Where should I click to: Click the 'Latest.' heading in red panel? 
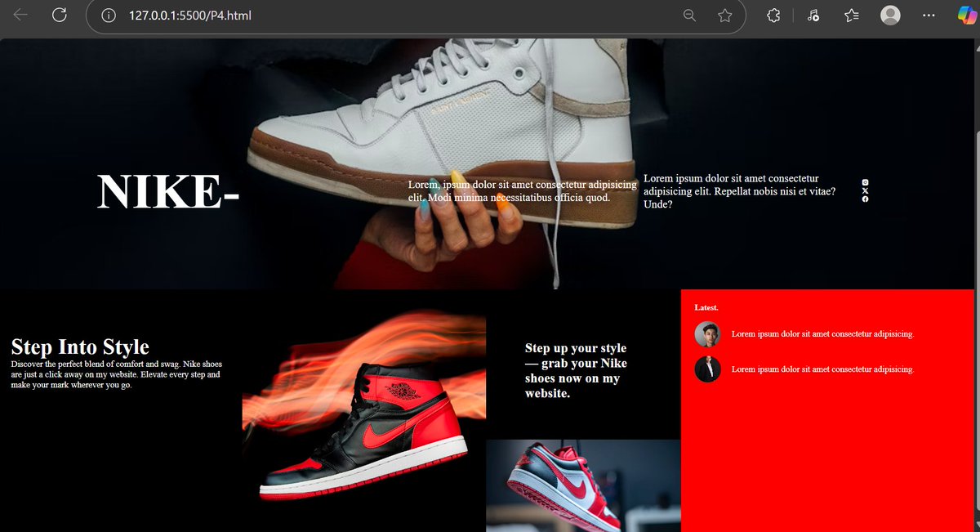coord(706,307)
